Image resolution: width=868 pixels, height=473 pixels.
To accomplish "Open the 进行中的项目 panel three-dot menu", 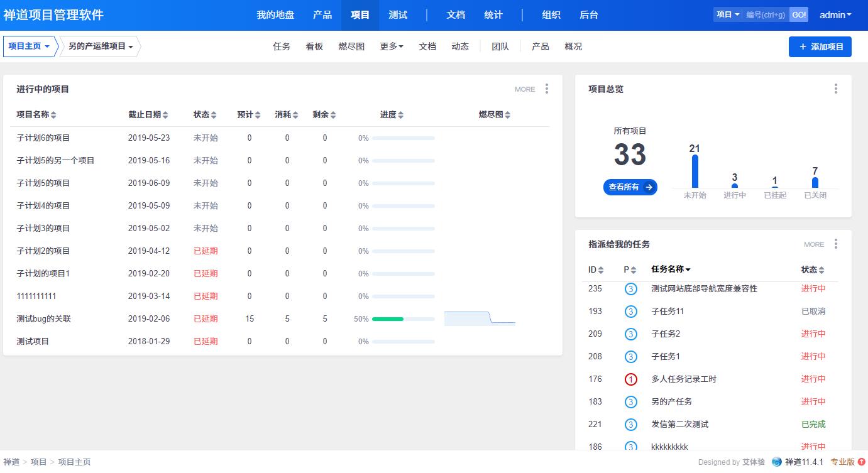I will pyautogui.click(x=547, y=89).
